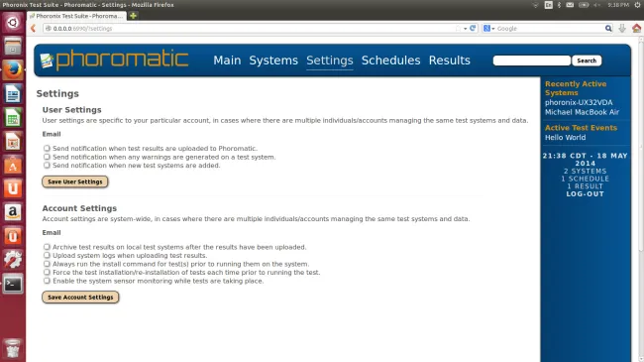Image resolution: width=644 pixels, height=362 pixels.
Task: Click Save Account Settings button
Action: click(80, 297)
